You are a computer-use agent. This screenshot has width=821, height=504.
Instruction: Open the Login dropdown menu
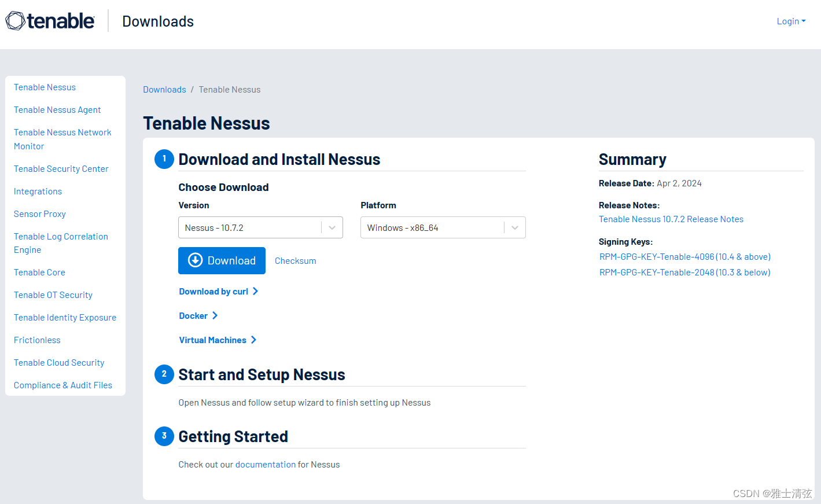click(x=791, y=21)
